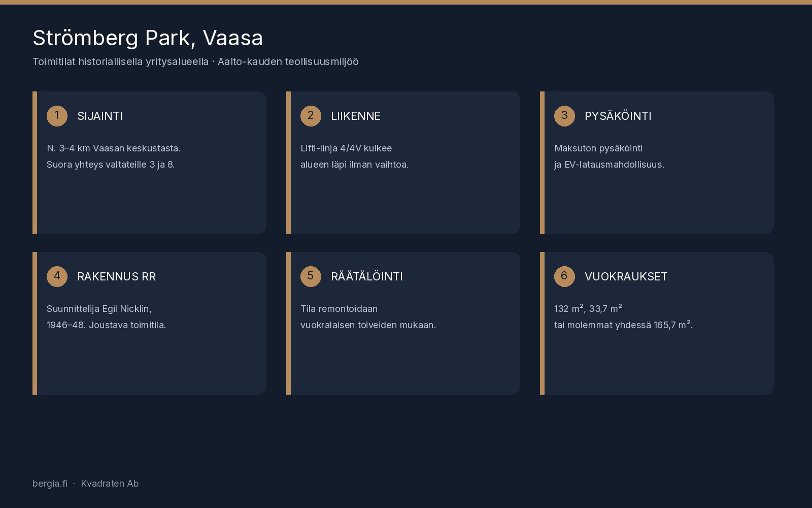
Task: Select the SIJAINTI card heading
Action: [x=100, y=116]
